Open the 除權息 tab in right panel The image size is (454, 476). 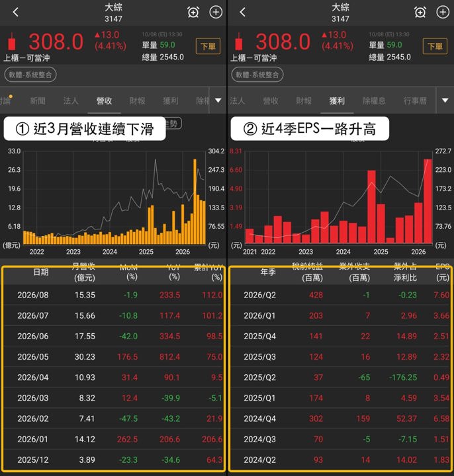[x=374, y=100]
